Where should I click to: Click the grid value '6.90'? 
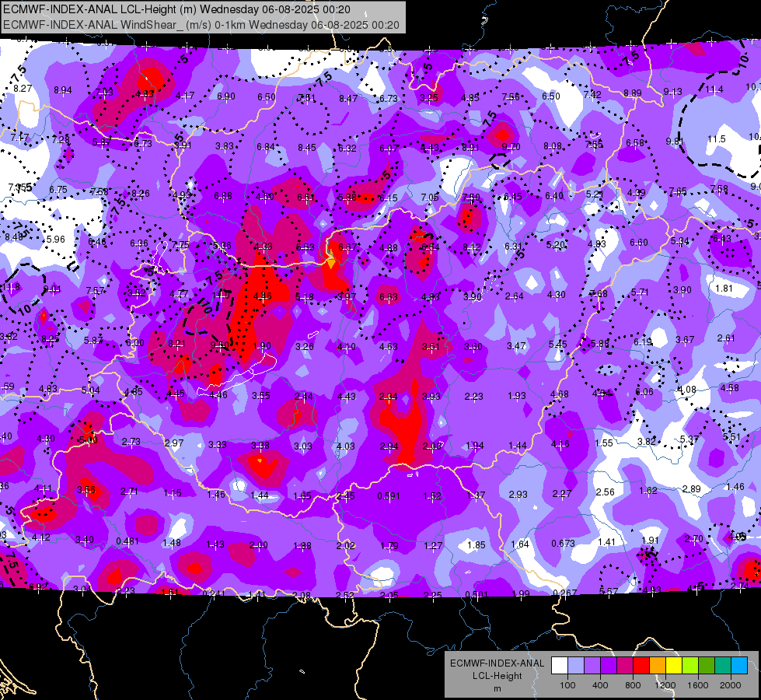point(225,96)
